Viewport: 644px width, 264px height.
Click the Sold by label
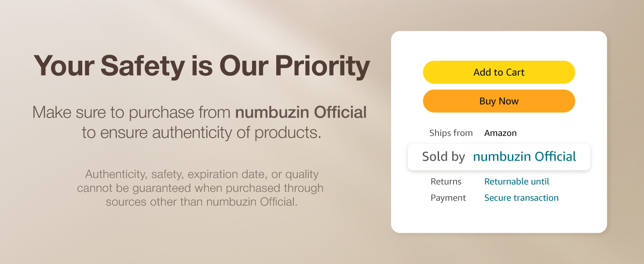(x=443, y=157)
